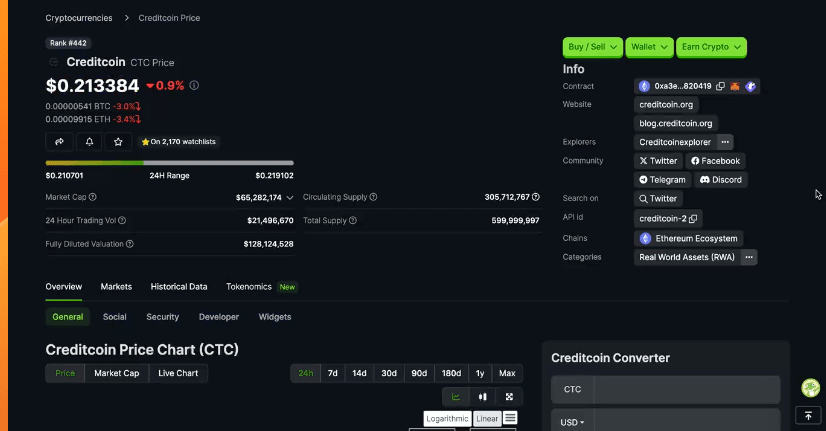
Task: Click info icon beside 305,712,767 value
Action: click(536, 197)
